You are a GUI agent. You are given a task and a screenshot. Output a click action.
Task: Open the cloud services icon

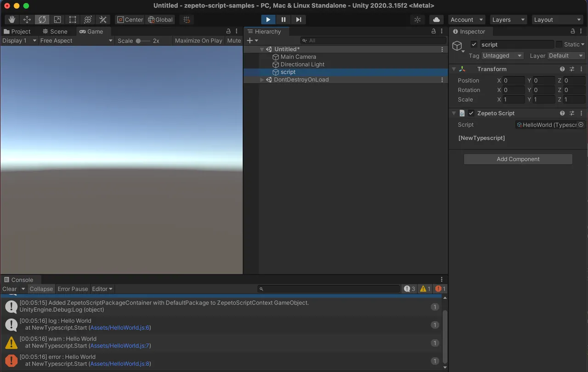(x=436, y=20)
